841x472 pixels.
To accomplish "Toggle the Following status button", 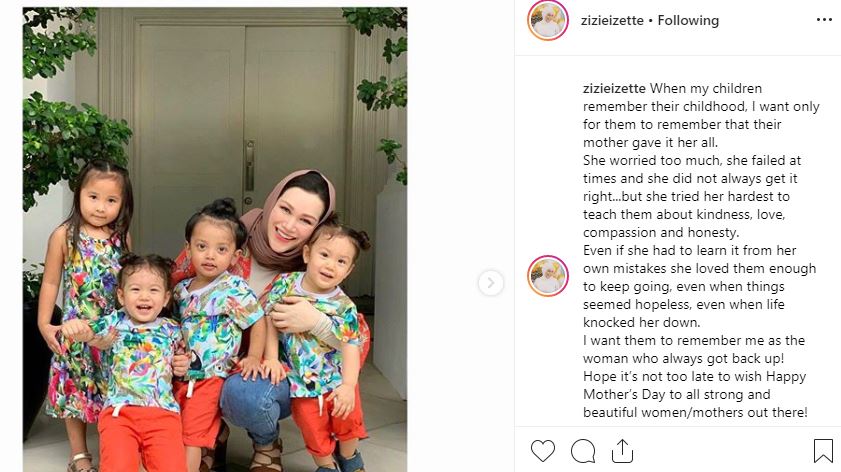I will [x=688, y=20].
